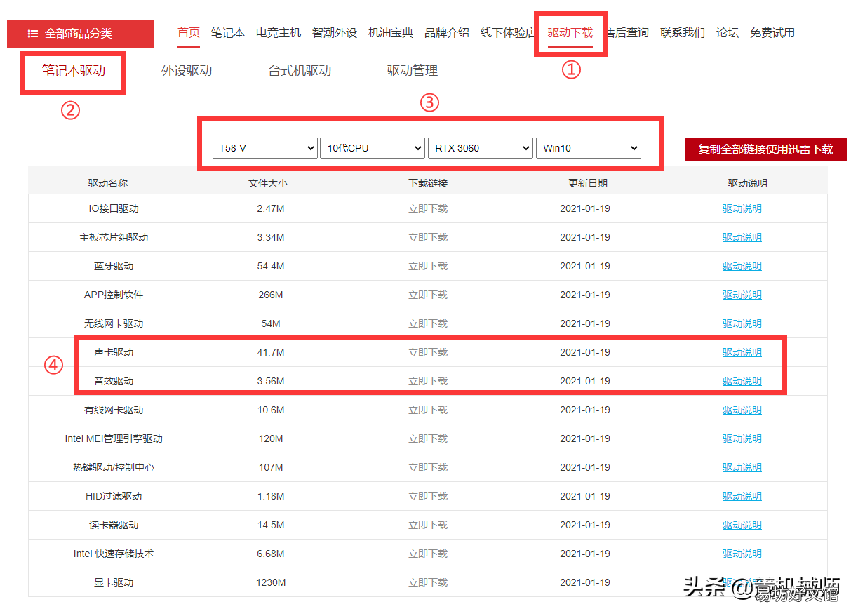The image size is (858, 616).
Task: Download 有线网卡驱动 via 立即下载
Action: [428, 410]
